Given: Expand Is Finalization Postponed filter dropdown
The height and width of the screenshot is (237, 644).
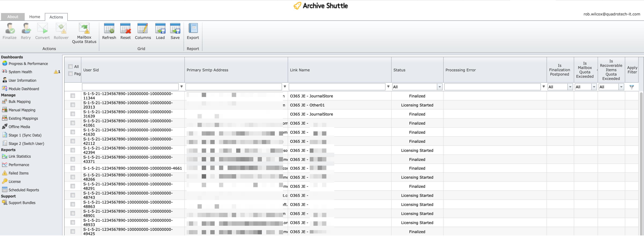Looking at the screenshot, I should [x=570, y=87].
